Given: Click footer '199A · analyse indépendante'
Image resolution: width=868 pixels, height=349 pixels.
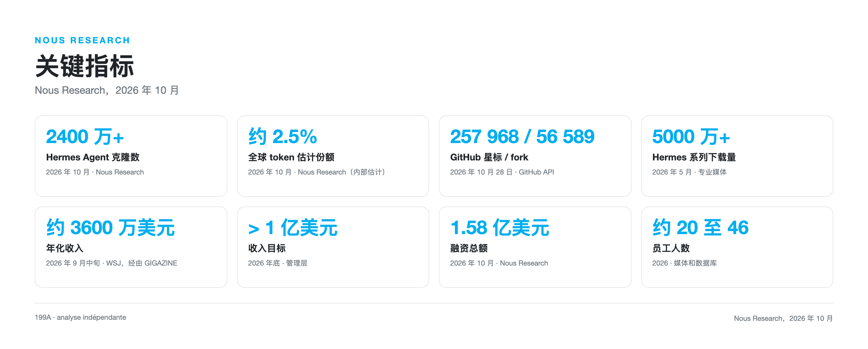Looking at the screenshot, I should [80, 317].
